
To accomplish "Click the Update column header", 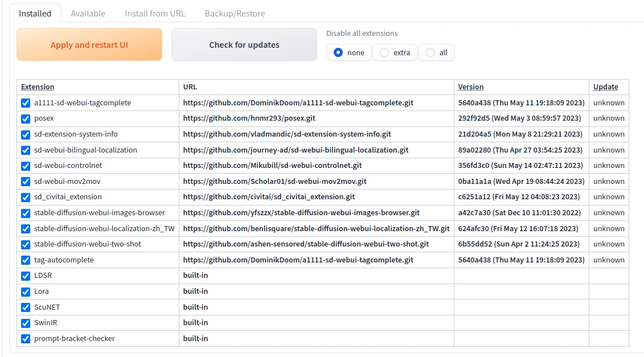I will coord(605,87).
